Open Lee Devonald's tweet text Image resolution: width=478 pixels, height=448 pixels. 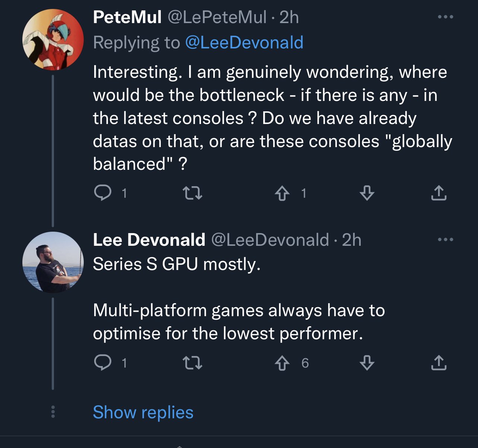click(239, 299)
